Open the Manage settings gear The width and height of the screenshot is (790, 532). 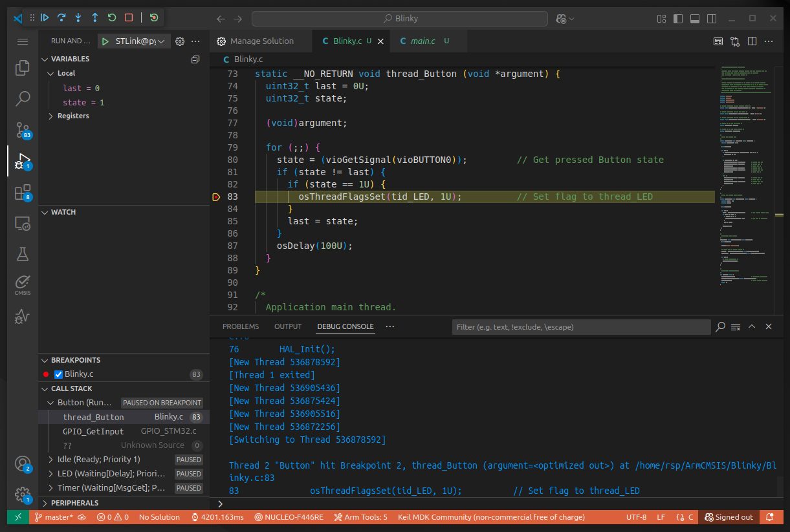coord(23,494)
